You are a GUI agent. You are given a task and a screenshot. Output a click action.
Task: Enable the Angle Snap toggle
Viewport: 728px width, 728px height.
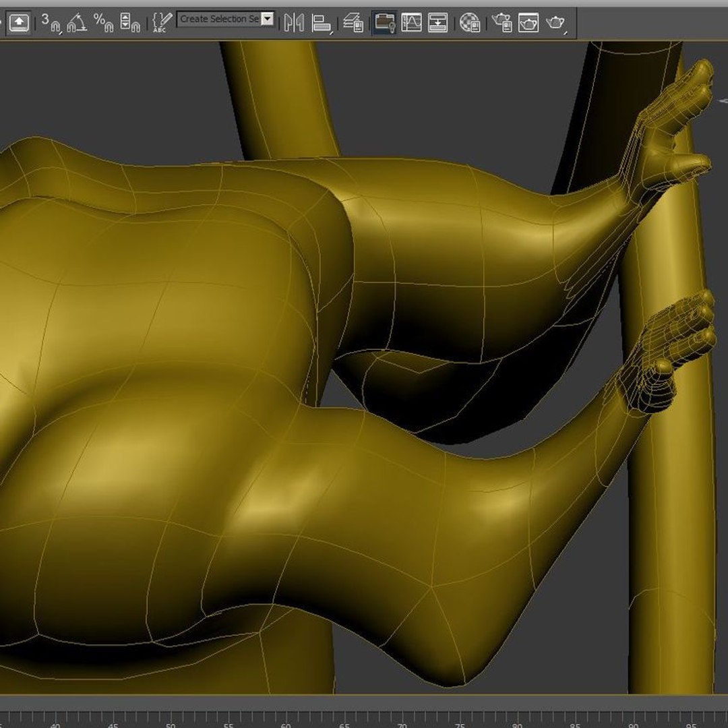point(77,23)
